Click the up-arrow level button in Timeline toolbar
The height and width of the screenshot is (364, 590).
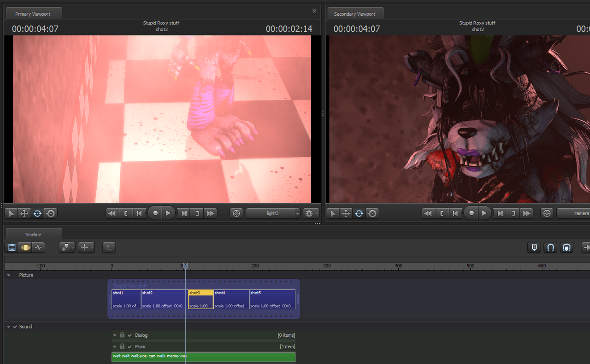(109, 247)
